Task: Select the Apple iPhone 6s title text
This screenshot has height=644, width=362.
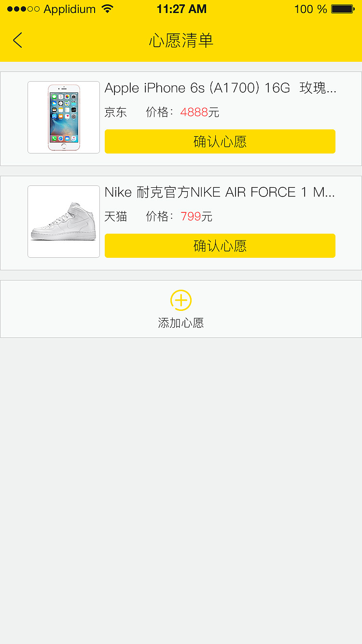Action: [x=220, y=88]
